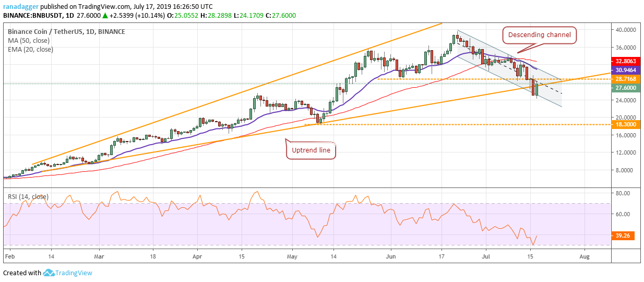The width and height of the screenshot is (644, 282).
Task: Click the TradingView brand name link
Action: 75,273
